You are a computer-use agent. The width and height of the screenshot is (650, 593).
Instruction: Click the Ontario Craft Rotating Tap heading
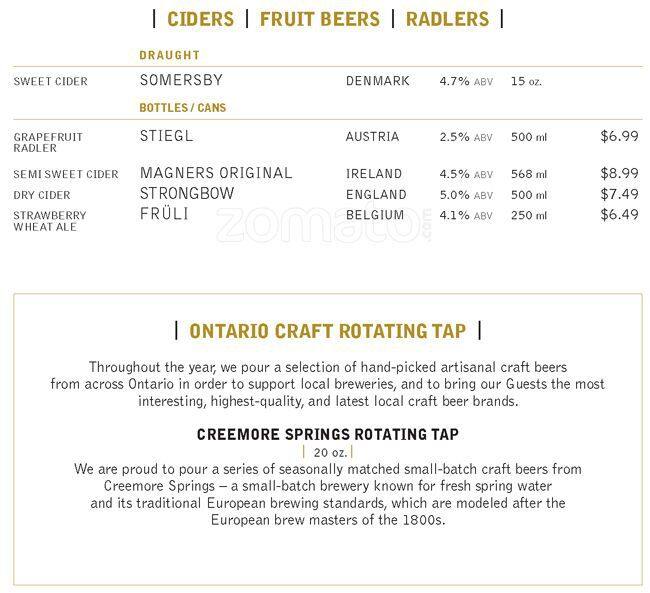click(327, 331)
